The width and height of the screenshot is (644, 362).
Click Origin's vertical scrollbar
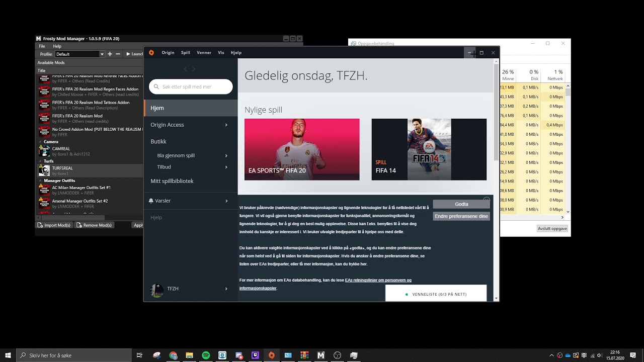(497, 113)
